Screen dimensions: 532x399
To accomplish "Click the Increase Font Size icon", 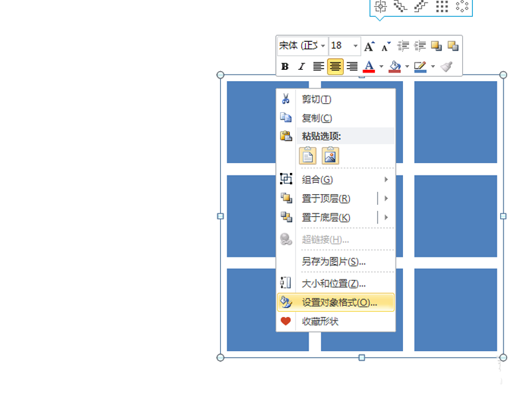I will [370, 46].
